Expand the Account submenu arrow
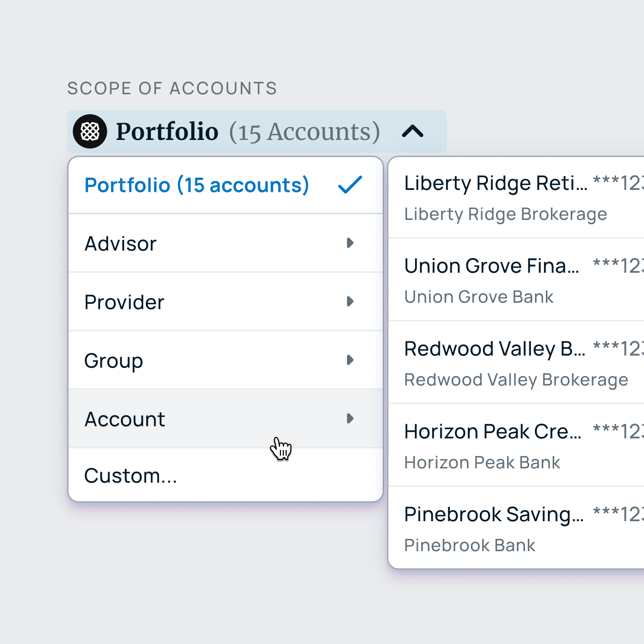Image resolution: width=644 pixels, height=644 pixels. [x=350, y=419]
